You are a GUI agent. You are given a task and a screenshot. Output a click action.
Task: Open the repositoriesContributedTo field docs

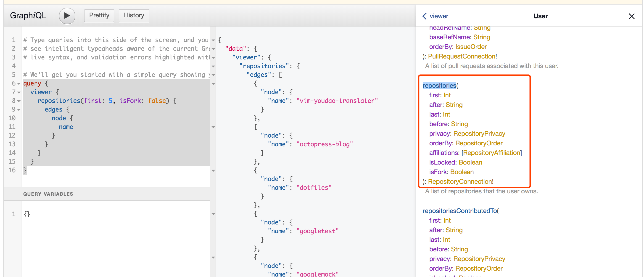(x=459, y=211)
